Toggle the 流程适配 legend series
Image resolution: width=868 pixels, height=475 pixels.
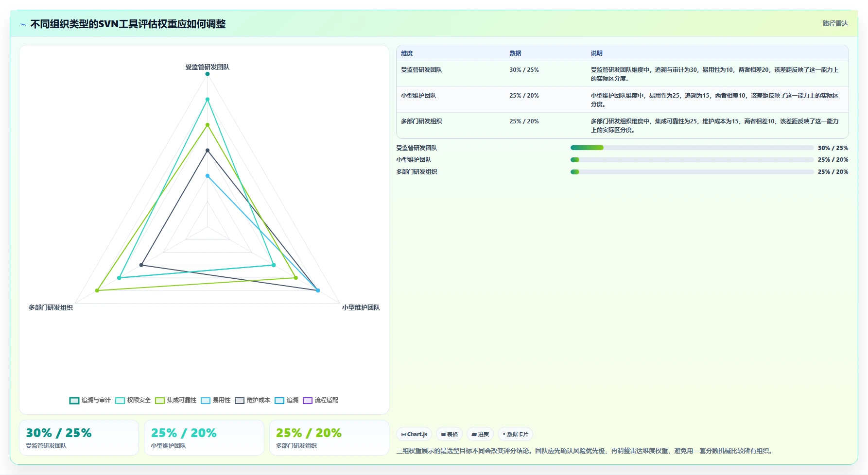321,400
